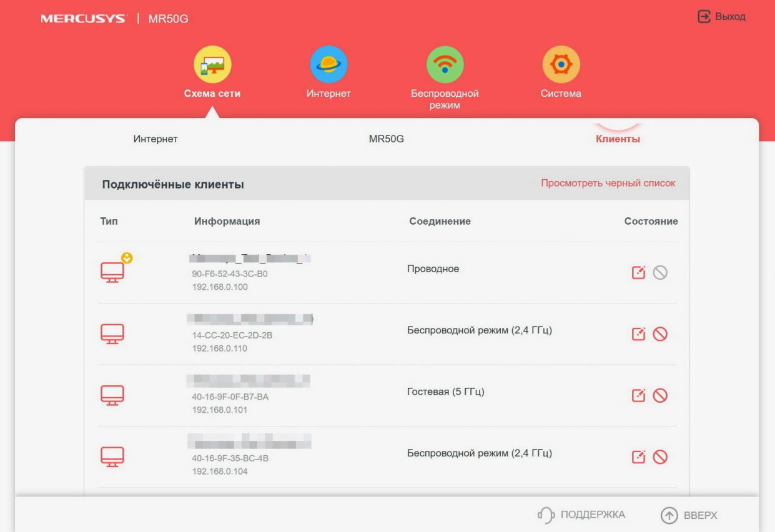Edit the client with MAC 14-CC-20-EC-2D-2B

coord(638,334)
